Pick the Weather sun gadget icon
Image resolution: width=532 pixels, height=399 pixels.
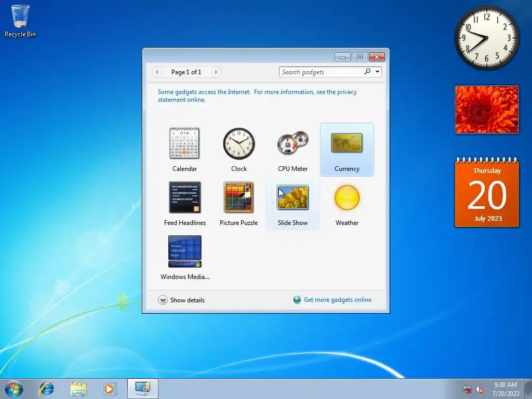347,197
